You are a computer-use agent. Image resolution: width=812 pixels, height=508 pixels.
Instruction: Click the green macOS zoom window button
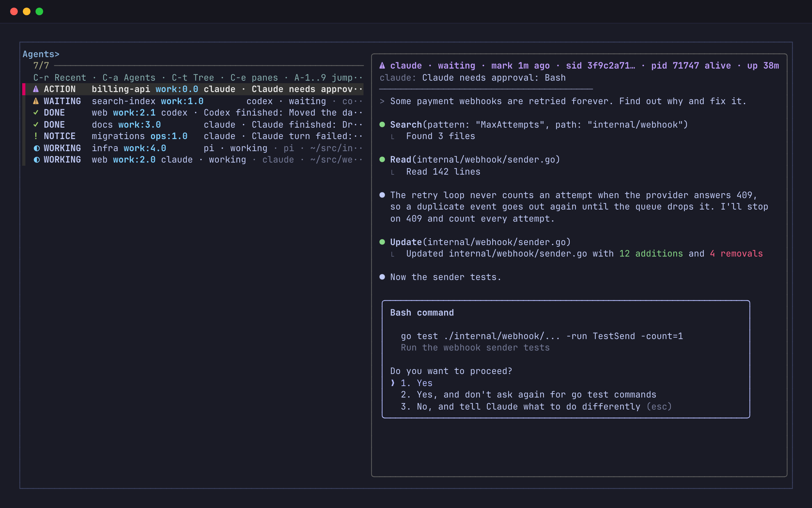click(x=39, y=11)
